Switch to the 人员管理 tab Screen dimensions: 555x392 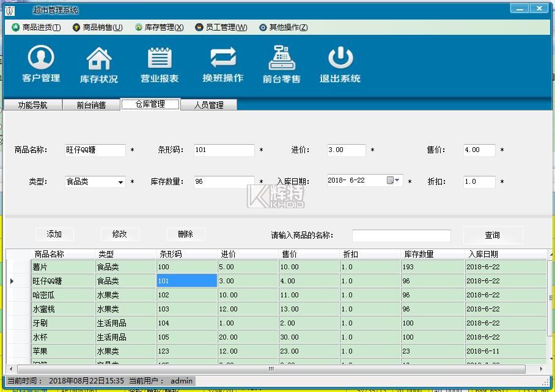pyautogui.click(x=208, y=105)
